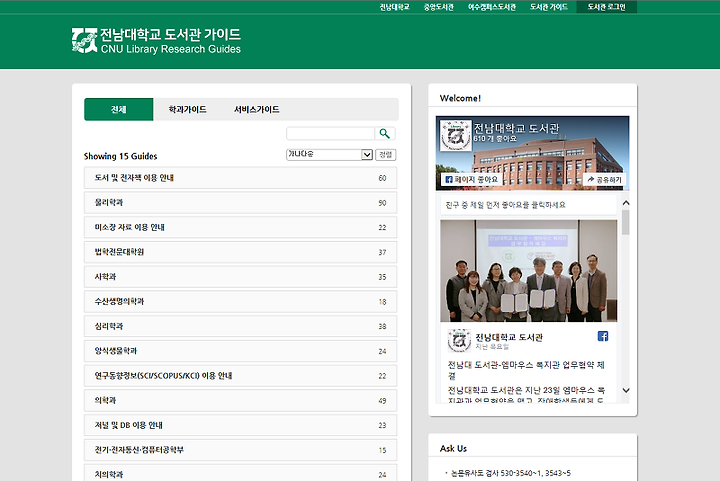Image resolution: width=720 pixels, height=481 pixels.
Task: Open 도서관 가이드 link in top navigation
Action: [x=549, y=7]
